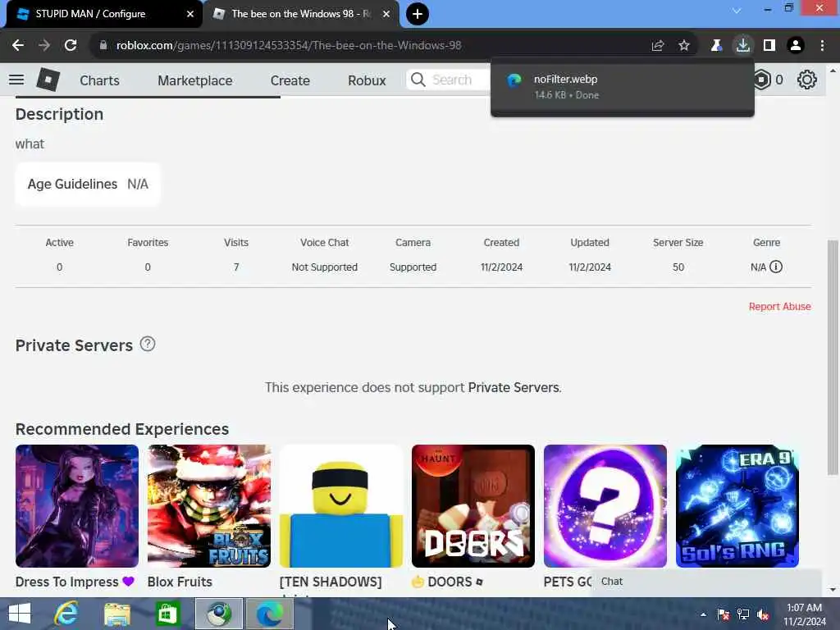Click the Roblox logo home icon
Screen dimensions: 840x630
tap(48, 80)
